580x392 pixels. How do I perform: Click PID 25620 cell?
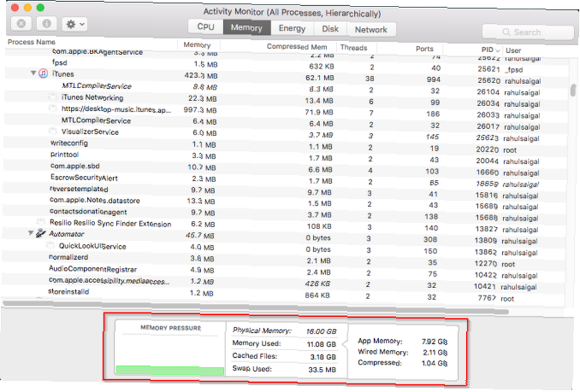coord(488,81)
